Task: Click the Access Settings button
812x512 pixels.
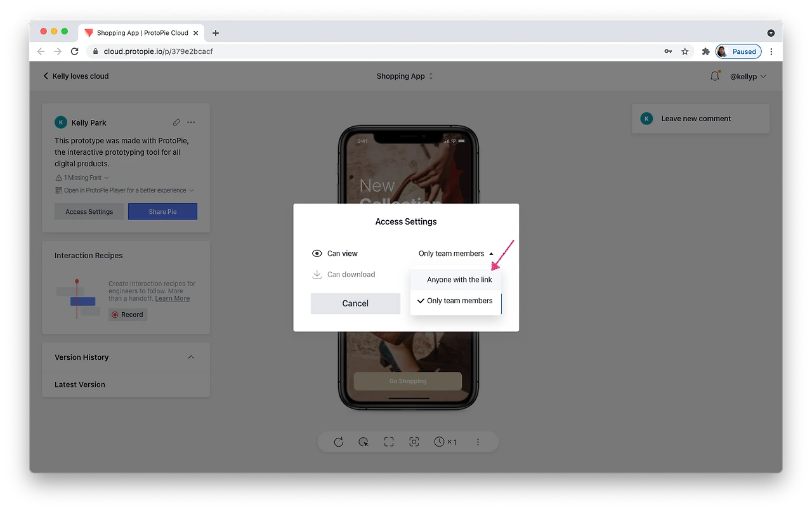Action: (89, 211)
